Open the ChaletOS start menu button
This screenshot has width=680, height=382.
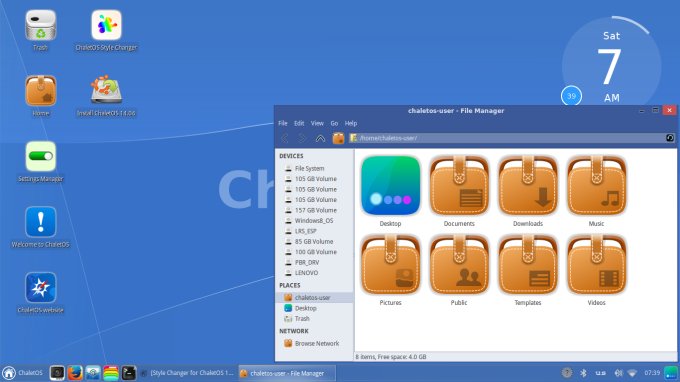click(x=23, y=373)
